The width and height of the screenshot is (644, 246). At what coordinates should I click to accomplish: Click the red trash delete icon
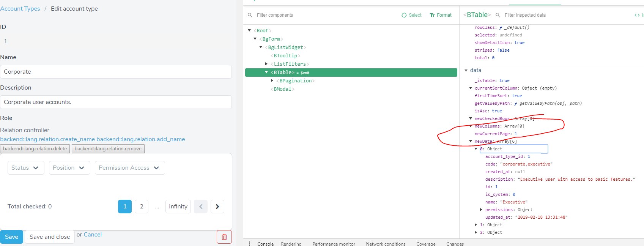click(x=224, y=237)
